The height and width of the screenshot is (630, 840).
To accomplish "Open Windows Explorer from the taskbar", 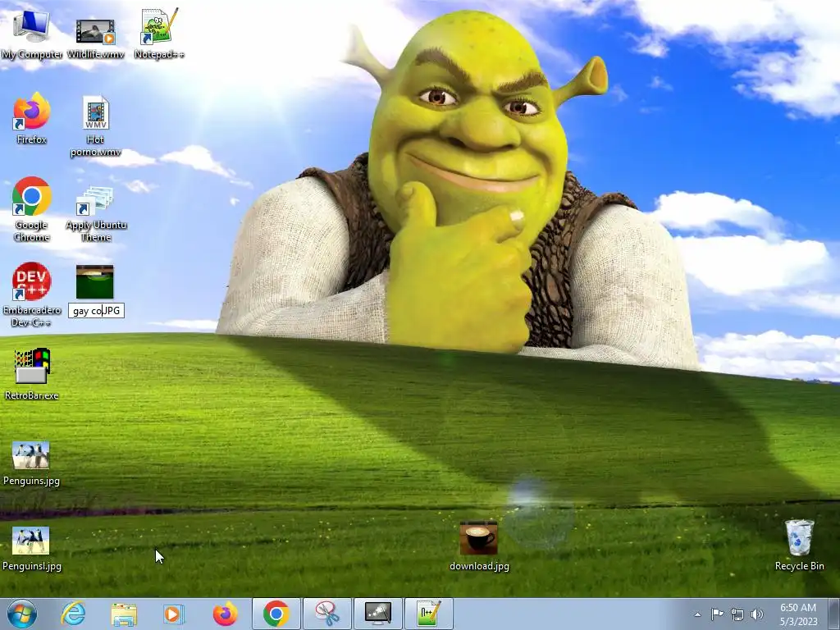I will 124,614.
